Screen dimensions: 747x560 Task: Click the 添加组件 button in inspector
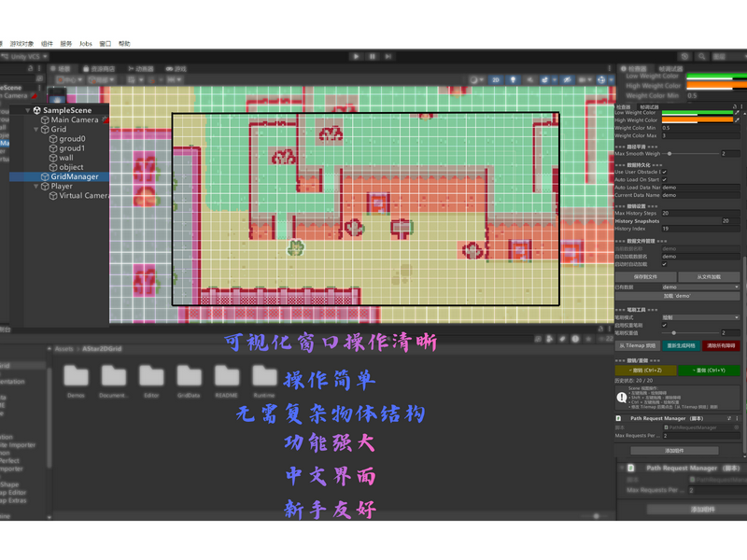674,451
